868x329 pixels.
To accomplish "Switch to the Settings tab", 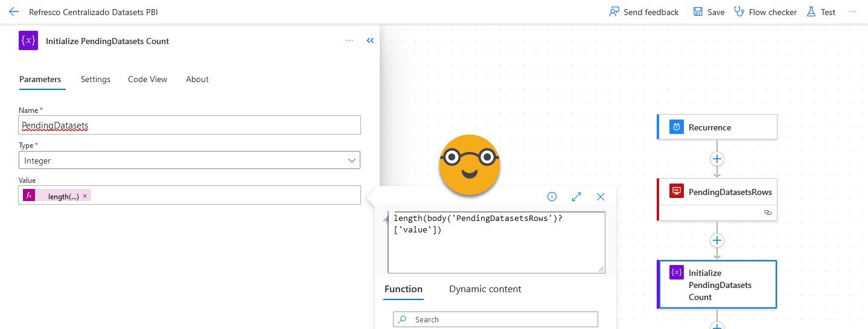I will pyautogui.click(x=95, y=79).
